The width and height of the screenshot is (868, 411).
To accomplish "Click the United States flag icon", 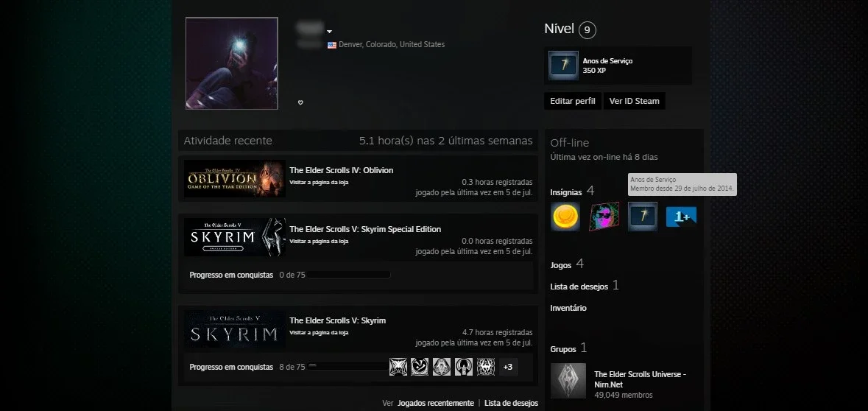I will (x=332, y=45).
